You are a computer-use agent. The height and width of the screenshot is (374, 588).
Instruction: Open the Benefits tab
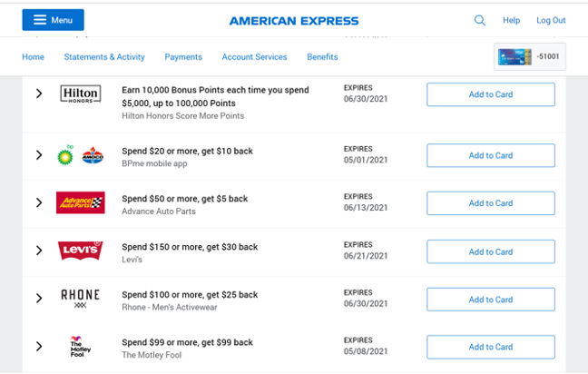coord(322,57)
